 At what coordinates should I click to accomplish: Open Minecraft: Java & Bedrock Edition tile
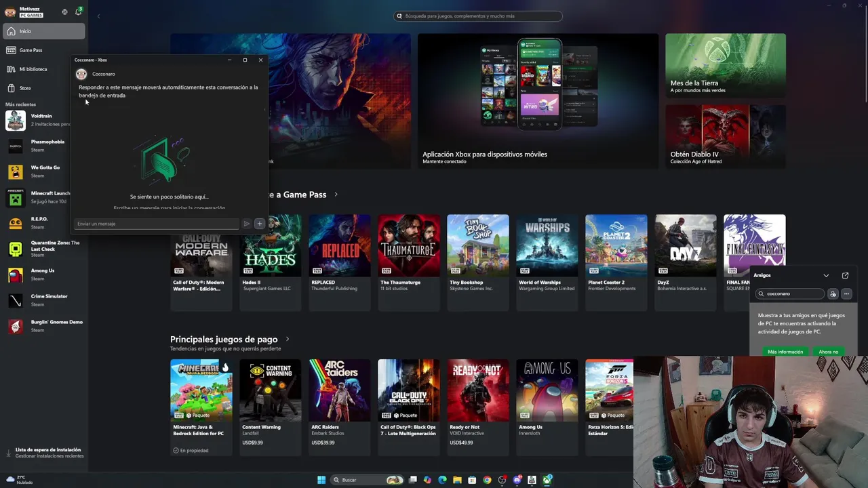pos(201,407)
